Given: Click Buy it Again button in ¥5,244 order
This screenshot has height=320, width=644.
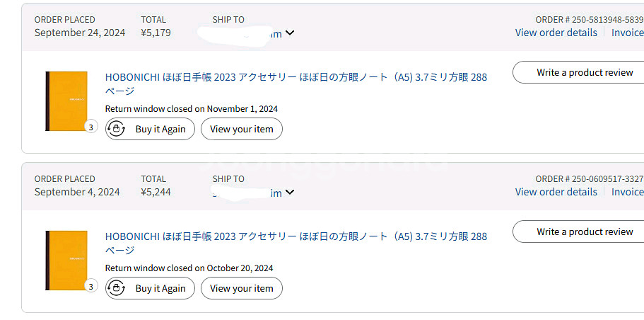Looking at the screenshot, I should [x=150, y=288].
